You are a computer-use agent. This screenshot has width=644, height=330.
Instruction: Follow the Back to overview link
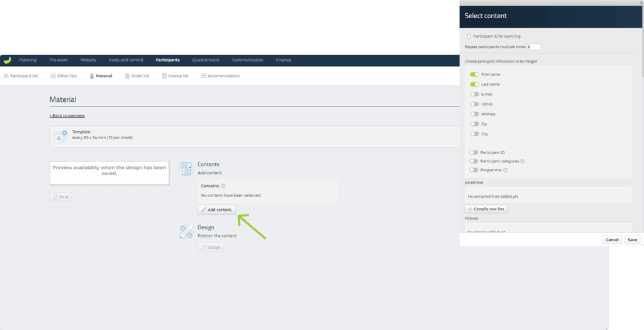point(67,116)
